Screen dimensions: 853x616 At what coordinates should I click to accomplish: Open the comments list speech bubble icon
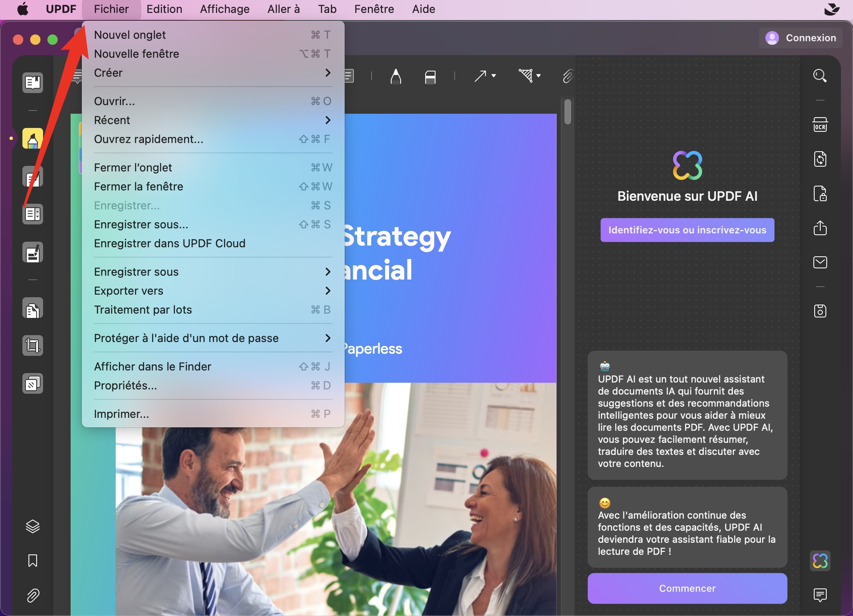(x=820, y=595)
